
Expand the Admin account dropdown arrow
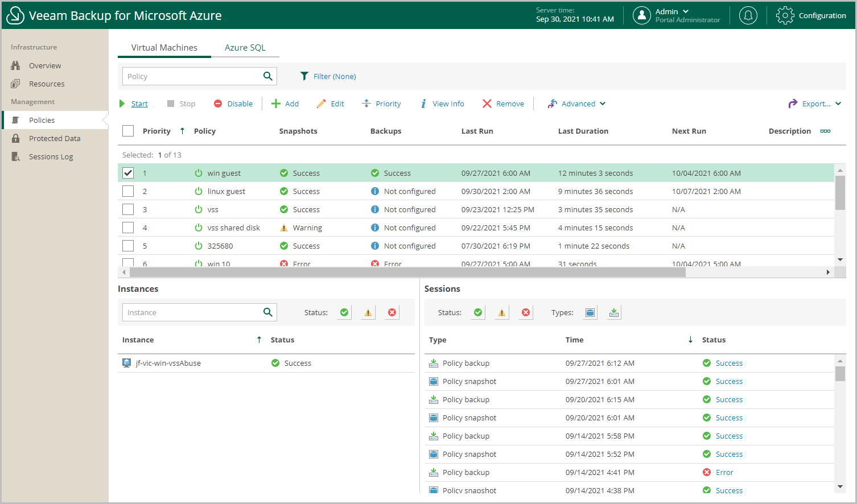click(686, 11)
